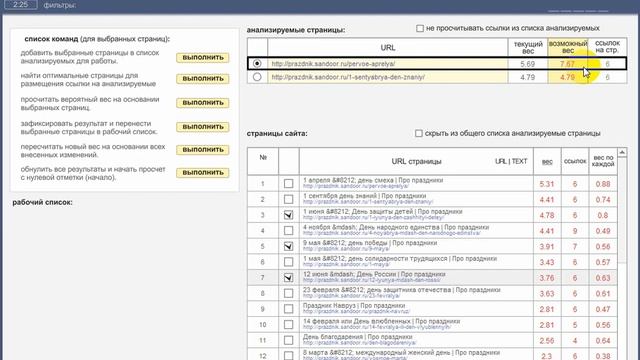This screenshot has height=360, width=640.
Task: Uncheck row 5 '9 мая' checkbox
Action: [288, 246]
